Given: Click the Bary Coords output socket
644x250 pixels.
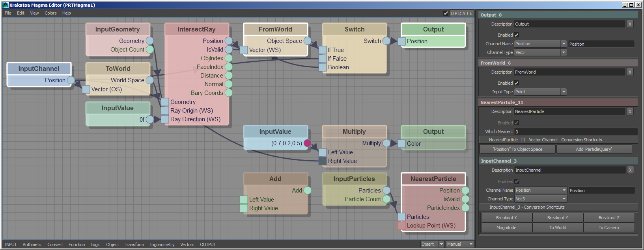Looking at the screenshot, I should pos(229,93).
